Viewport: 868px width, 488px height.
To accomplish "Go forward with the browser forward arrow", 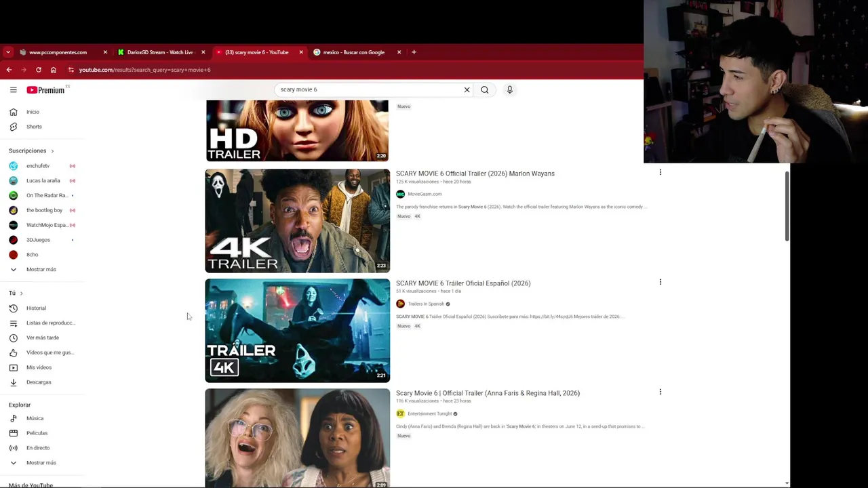I will tap(24, 70).
